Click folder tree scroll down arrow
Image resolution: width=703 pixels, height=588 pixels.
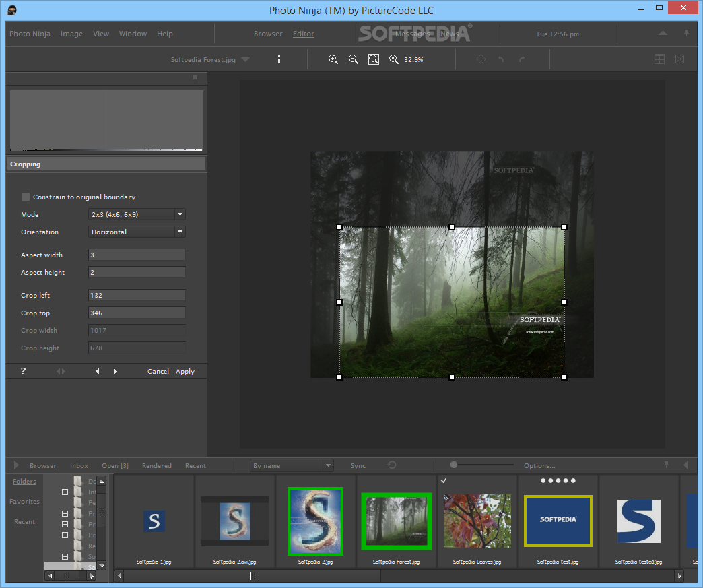tap(102, 566)
